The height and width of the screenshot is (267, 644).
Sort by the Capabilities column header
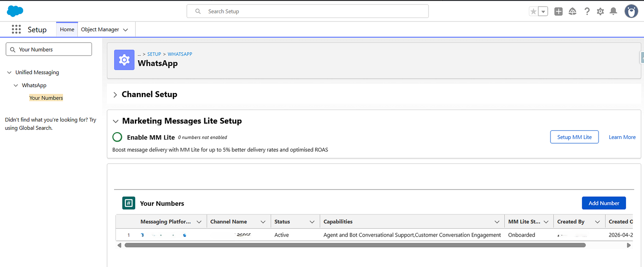(338, 221)
